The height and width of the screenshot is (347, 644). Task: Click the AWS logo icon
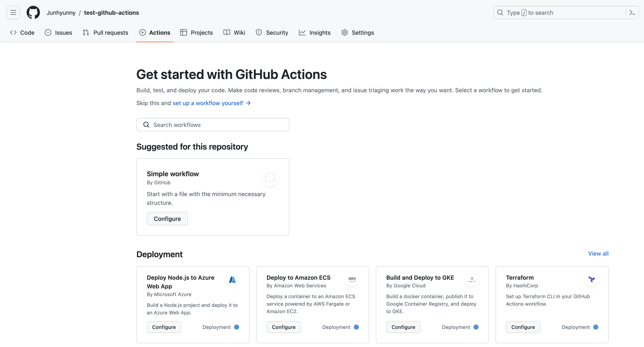click(352, 279)
